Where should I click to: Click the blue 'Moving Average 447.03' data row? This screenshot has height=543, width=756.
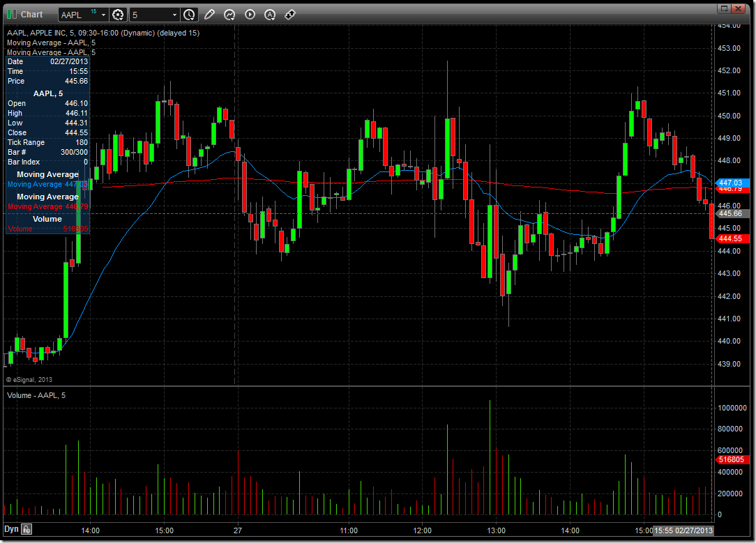point(47,184)
